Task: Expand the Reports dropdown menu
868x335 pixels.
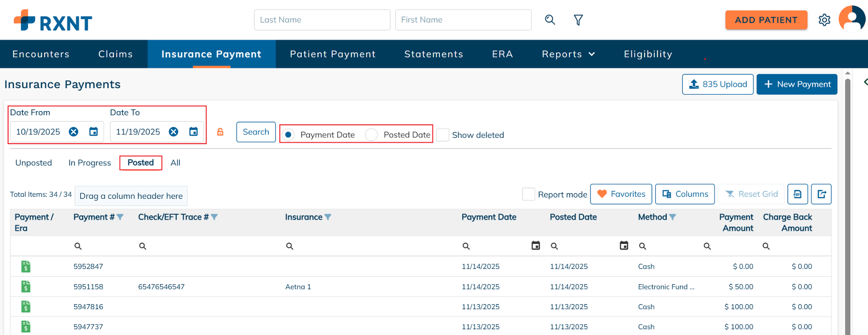Action: (x=568, y=54)
